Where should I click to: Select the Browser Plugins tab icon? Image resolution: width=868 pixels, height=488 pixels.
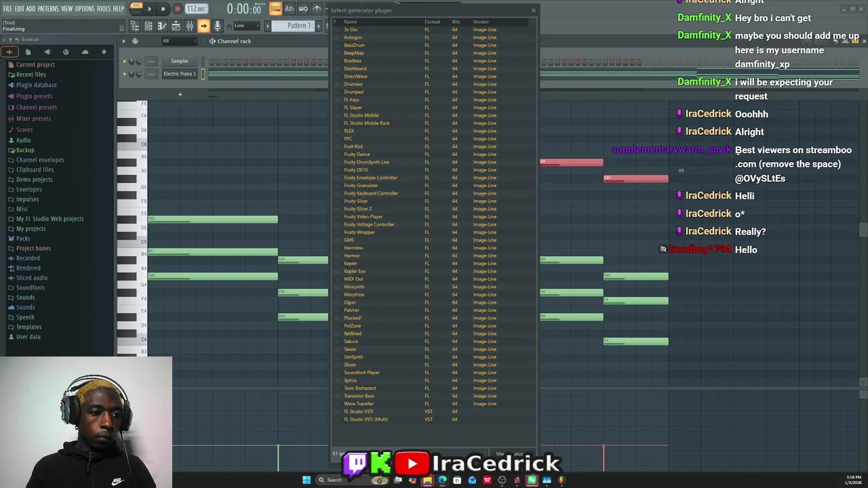click(47, 52)
